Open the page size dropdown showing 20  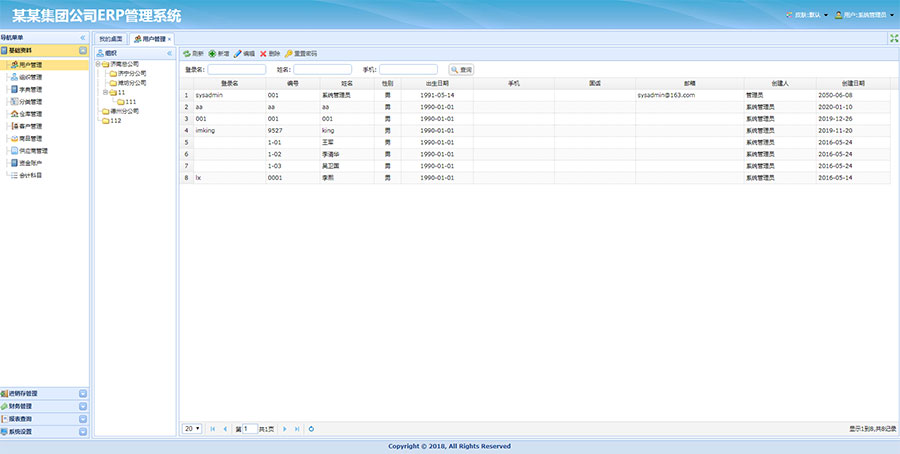(191, 428)
